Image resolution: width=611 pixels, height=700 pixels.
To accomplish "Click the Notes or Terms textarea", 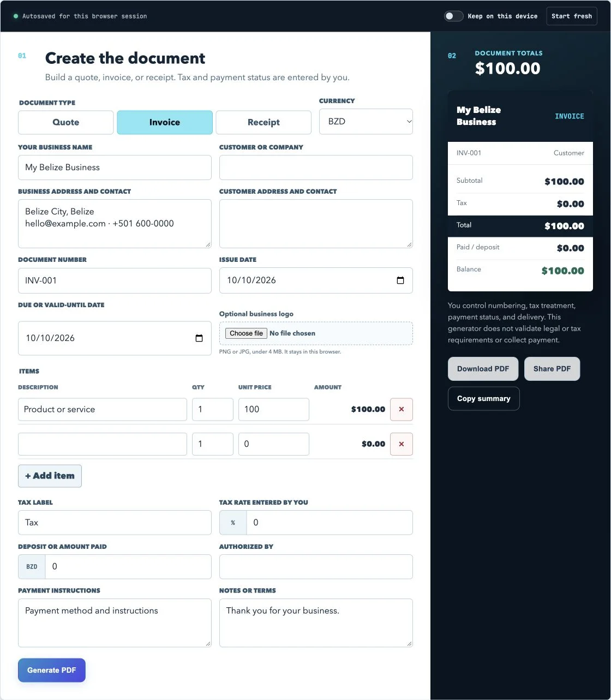I will [316, 623].
